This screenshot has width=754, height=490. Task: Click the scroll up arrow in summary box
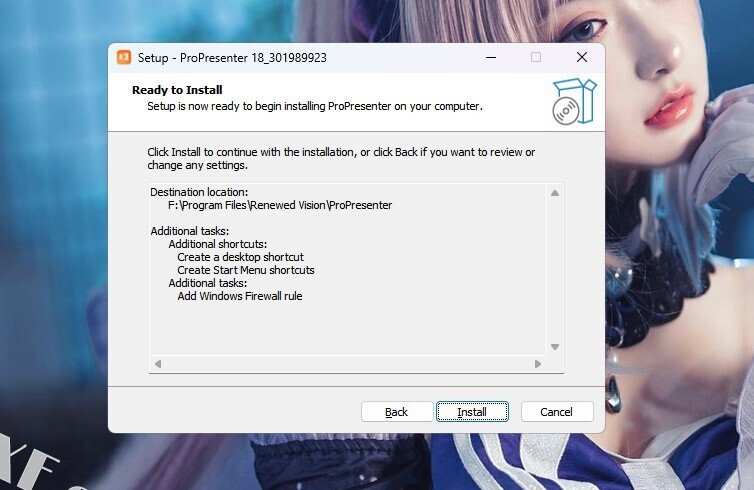pyautogui.click(x=555, y=193)
